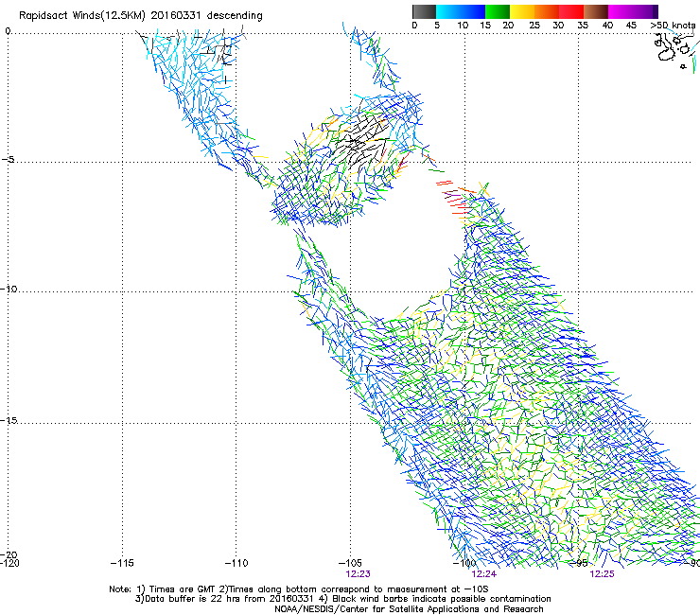Click the latitude label '0' at top left
Viewport: 700px width, 615px height.
[8, 31]
